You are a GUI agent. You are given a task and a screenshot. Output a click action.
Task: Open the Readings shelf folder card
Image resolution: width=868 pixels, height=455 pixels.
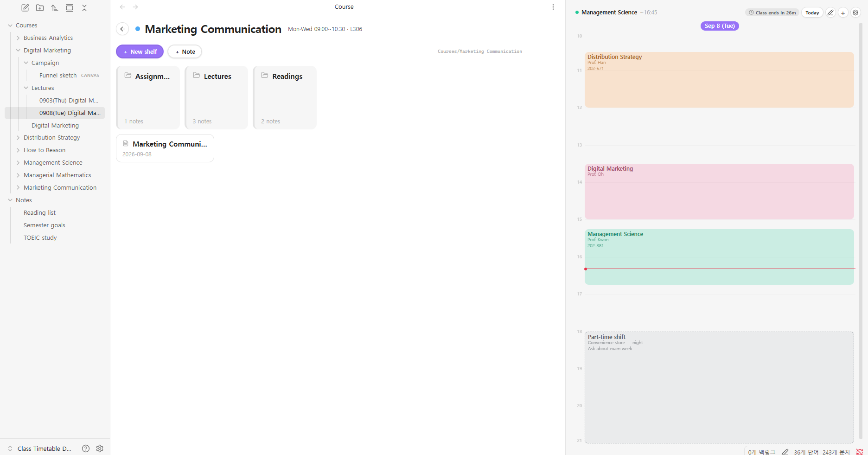pyautogui.click(x=285, y=97)
